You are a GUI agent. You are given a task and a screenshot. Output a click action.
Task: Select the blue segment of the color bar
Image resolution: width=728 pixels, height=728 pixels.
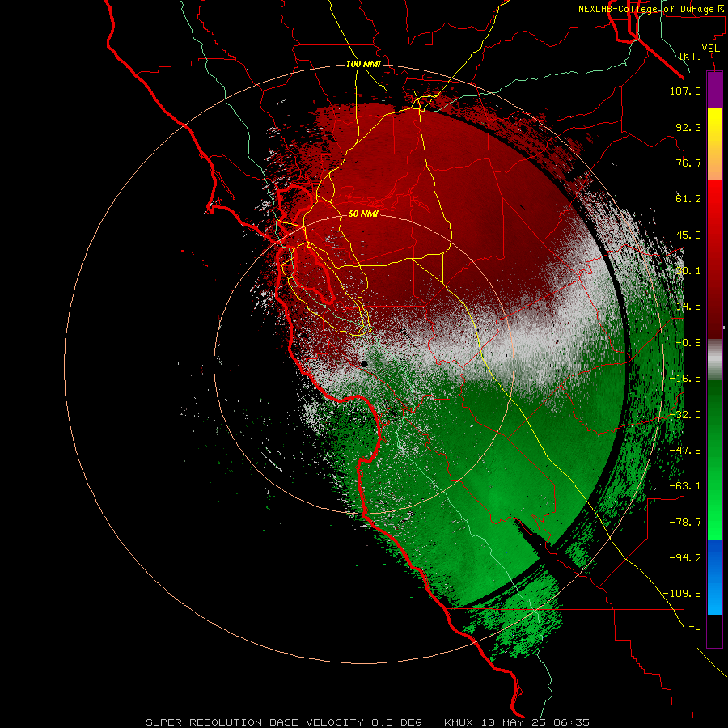click(714, 577)
